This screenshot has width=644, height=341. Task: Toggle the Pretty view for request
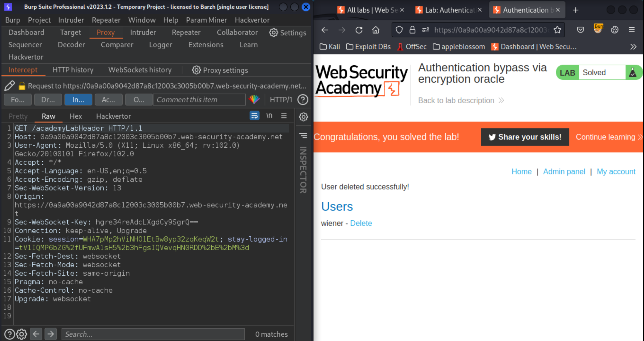[18, 116]
